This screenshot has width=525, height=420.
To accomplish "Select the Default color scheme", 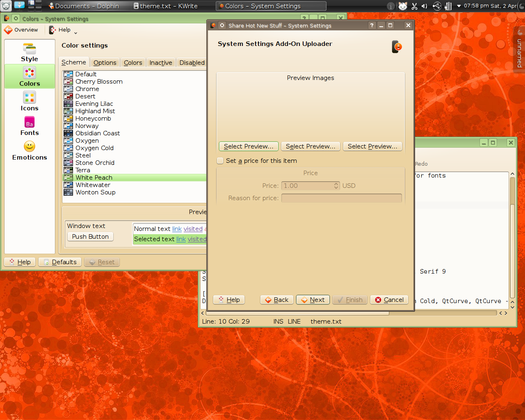I will point(135,74).
